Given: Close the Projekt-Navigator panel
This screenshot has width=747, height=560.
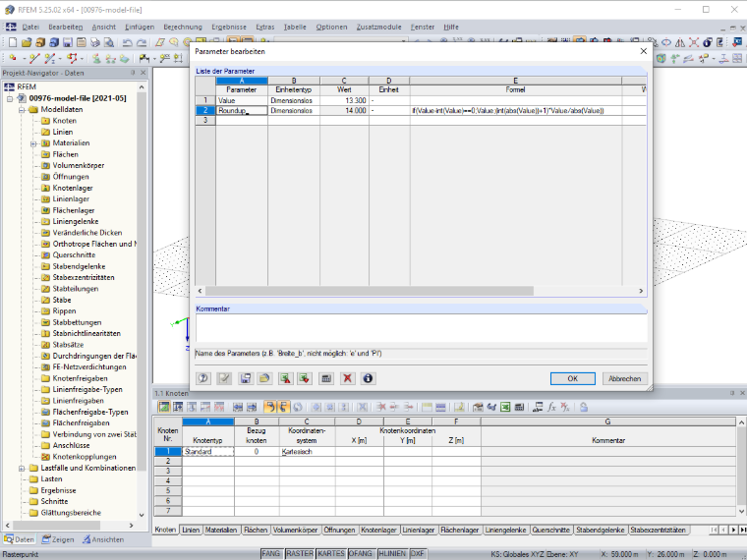Looking at the screenshot, I should [x=143, y=73].
